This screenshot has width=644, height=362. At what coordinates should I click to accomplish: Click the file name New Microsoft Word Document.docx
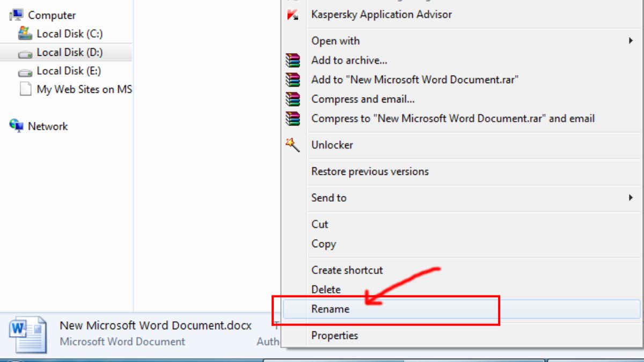pos(156,326)
